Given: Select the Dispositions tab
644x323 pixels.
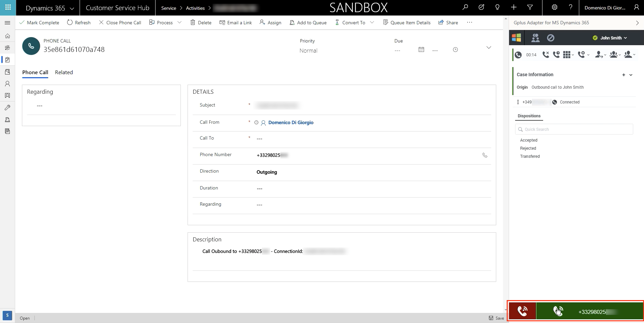Looking at the screenshot, I should [529, 116].
